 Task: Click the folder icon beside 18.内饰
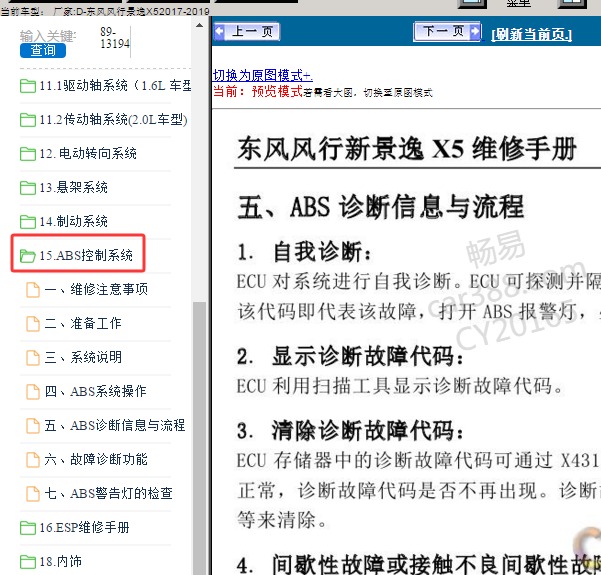tap(28, 562)
